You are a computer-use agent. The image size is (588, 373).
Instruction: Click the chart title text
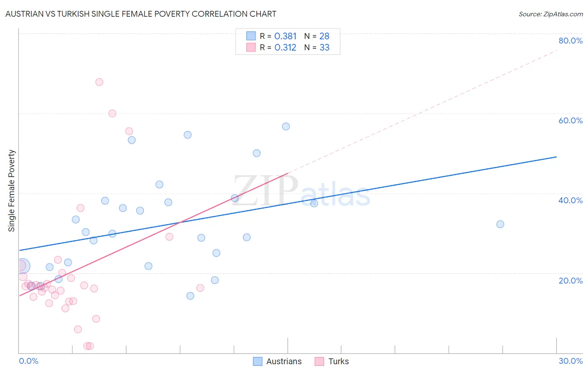tap(141, 14)
